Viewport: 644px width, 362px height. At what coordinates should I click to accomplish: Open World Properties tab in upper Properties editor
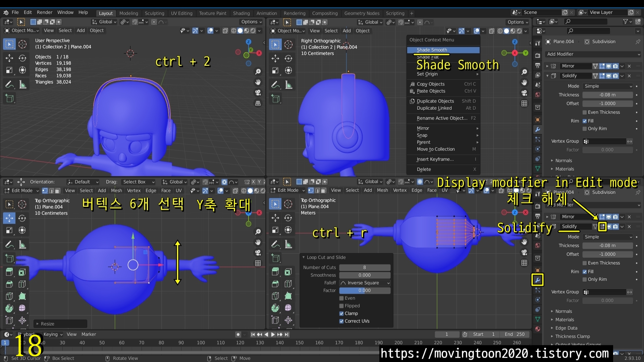(538, 95)
